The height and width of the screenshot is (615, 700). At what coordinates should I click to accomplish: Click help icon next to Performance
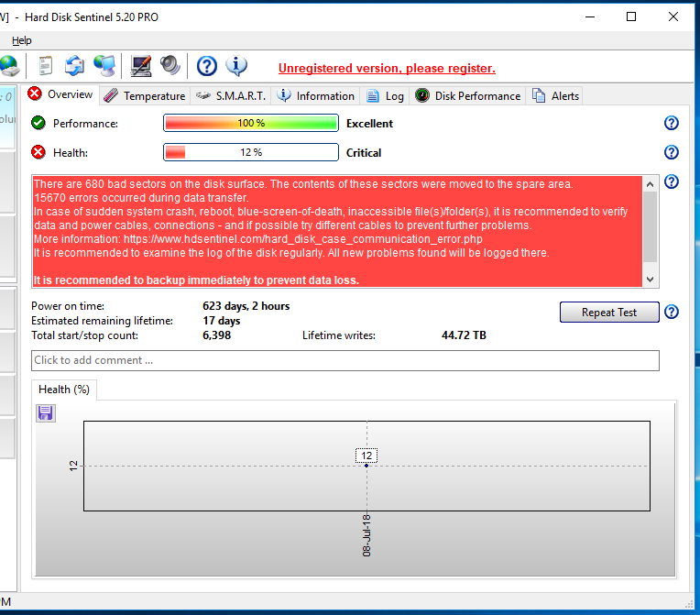tap(671, 123)
